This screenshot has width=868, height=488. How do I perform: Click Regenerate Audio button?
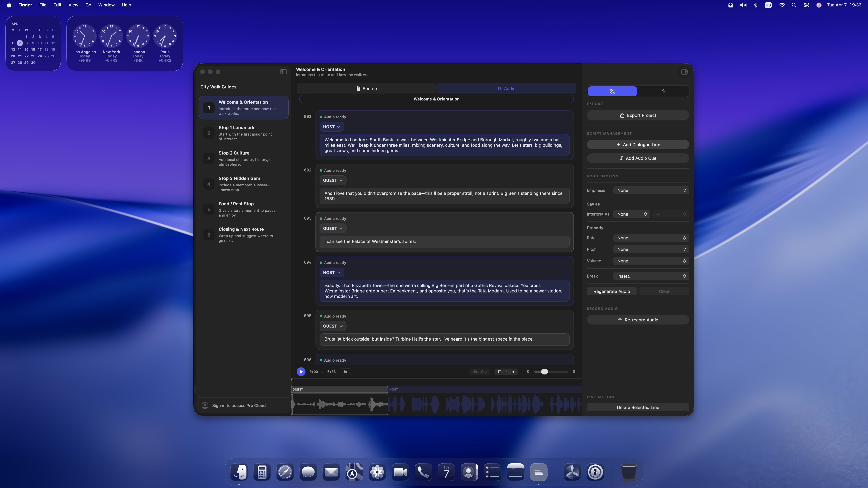coord(611,291)
